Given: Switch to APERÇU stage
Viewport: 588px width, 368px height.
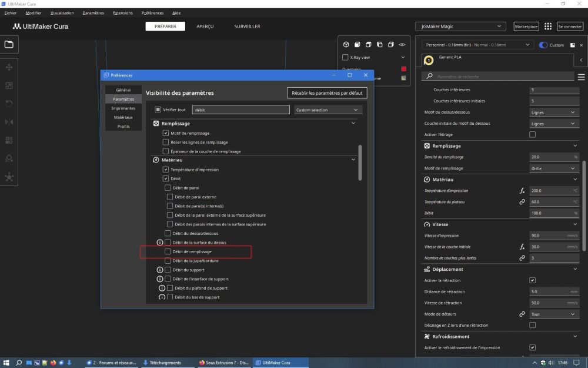Looking at the screenshot, I should 205,26.
